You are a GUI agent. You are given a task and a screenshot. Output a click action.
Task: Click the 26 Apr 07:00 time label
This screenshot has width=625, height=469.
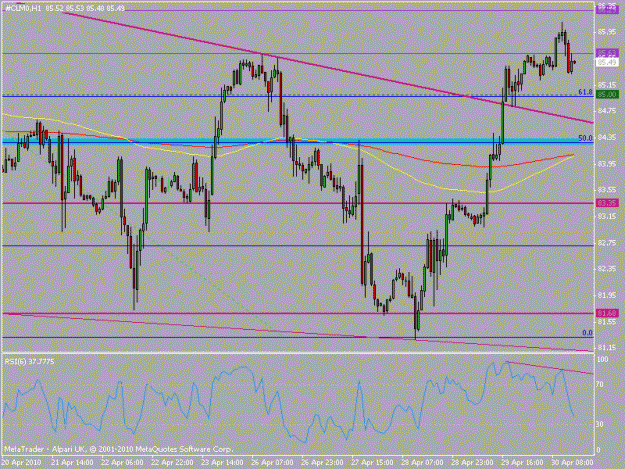[x=272, y=462]
